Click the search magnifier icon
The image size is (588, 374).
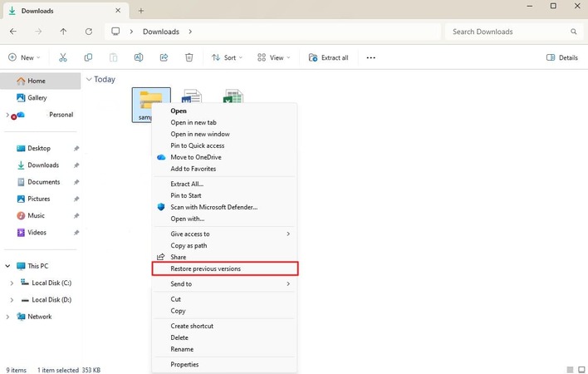point(574,32)
